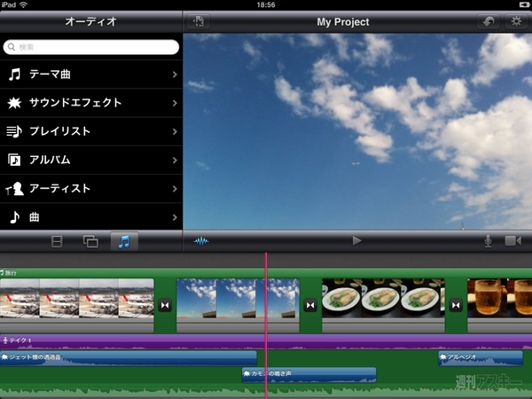Tap the first transition icon between clips
Viewport: 532px width, 399px height.
coord(165,305)
